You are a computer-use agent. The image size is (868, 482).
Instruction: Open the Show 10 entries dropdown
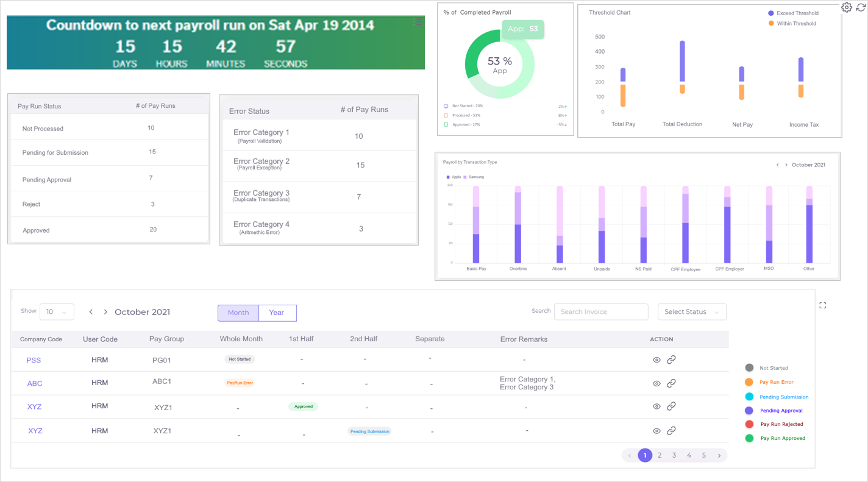[x=57, y=312]
